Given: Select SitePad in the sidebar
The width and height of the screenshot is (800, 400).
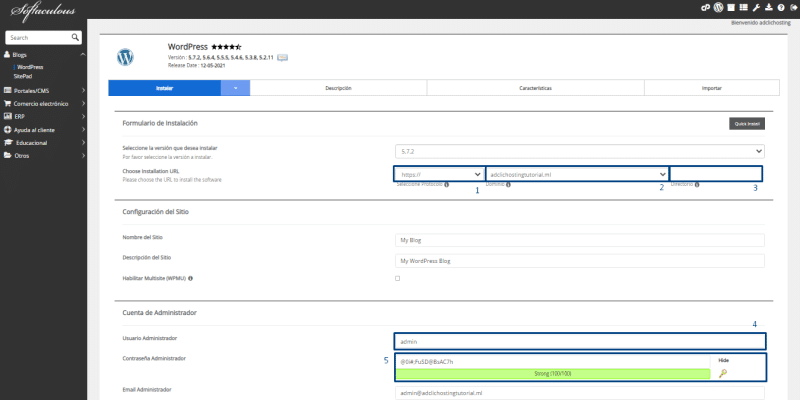Looking at the screenshot, I should coord(23,76).
